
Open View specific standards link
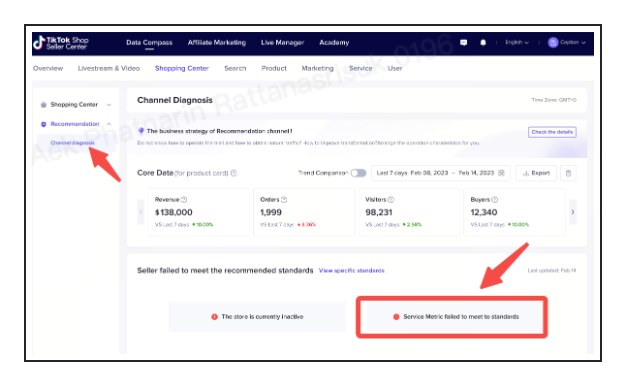(351, 271)
